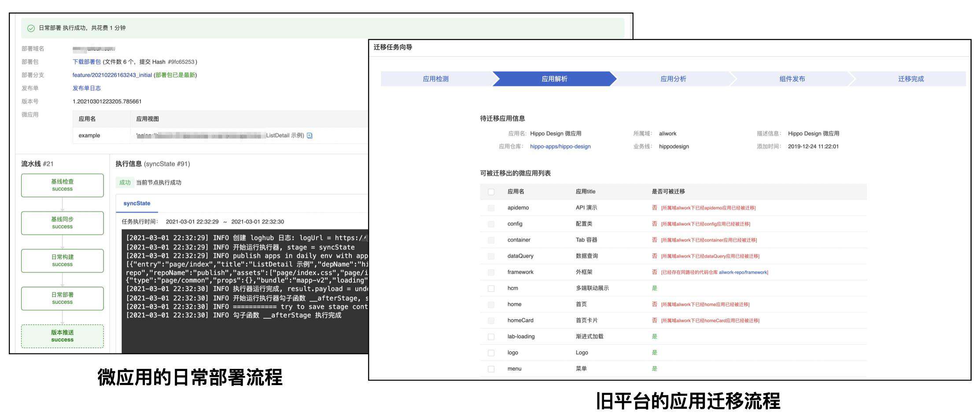Screen dimensions: 980x419
Task: Select the 日常构建 pipeline node
Action: tap(63, 261)
